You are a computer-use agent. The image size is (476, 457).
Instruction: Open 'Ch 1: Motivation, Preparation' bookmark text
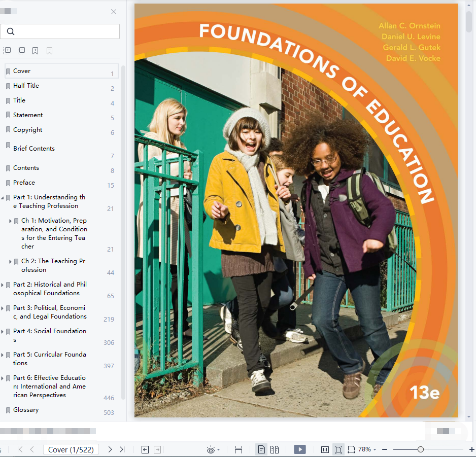tap(54, 233)
